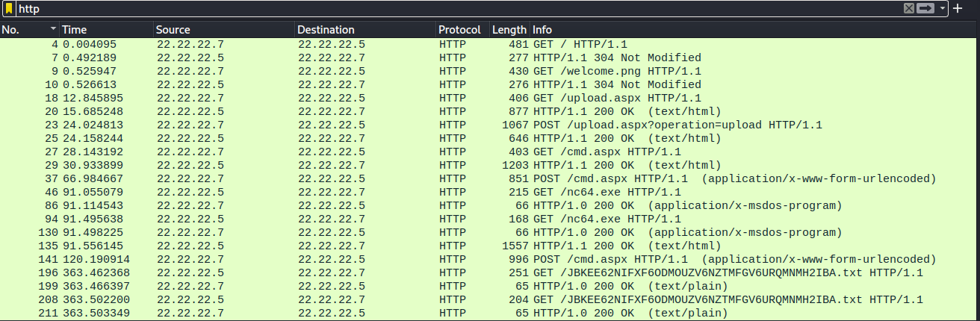Viewport: 980px width, 321px height.
Task: Sort by Length column header
Action: click(x=509, y=30)
